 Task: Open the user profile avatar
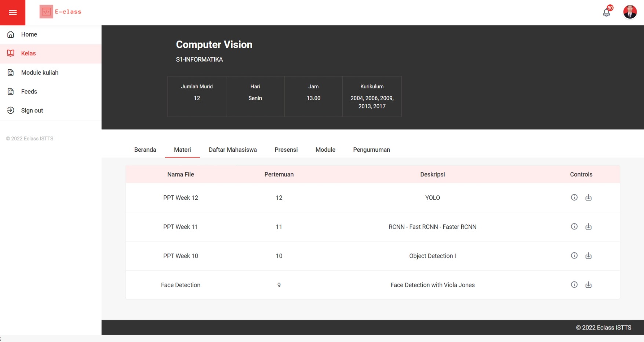tap(630, 12)
